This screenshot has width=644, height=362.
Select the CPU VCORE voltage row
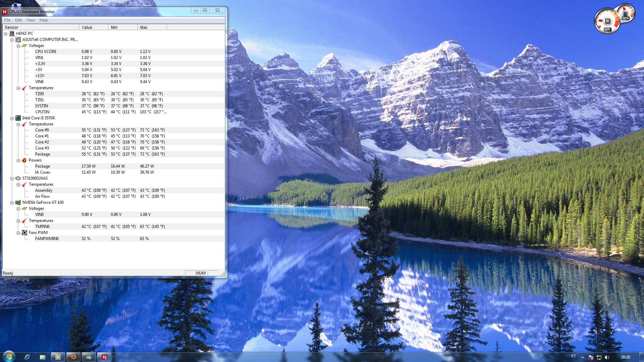coord(46,52)
